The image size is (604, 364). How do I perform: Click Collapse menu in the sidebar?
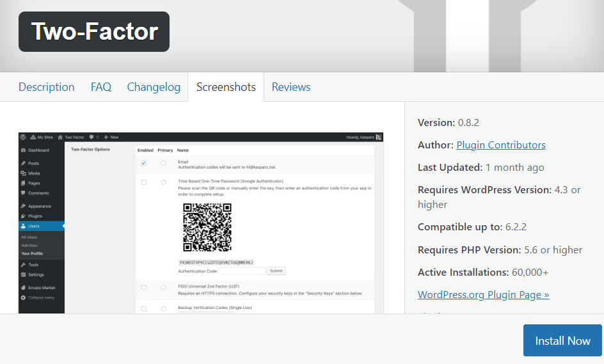pyautogui.click(x=38, y=297)
